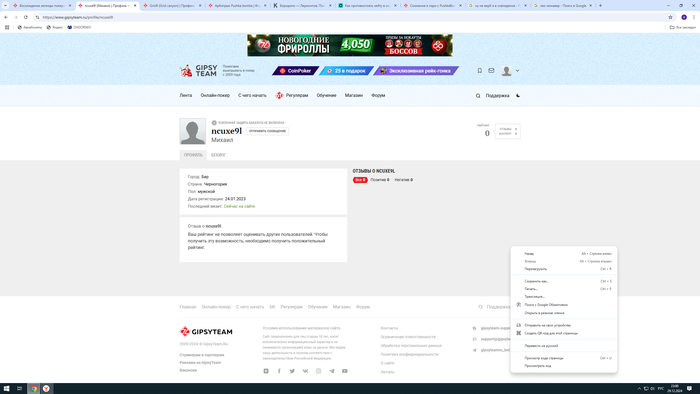Open the tab search dropdown arrow

[5, 5]
